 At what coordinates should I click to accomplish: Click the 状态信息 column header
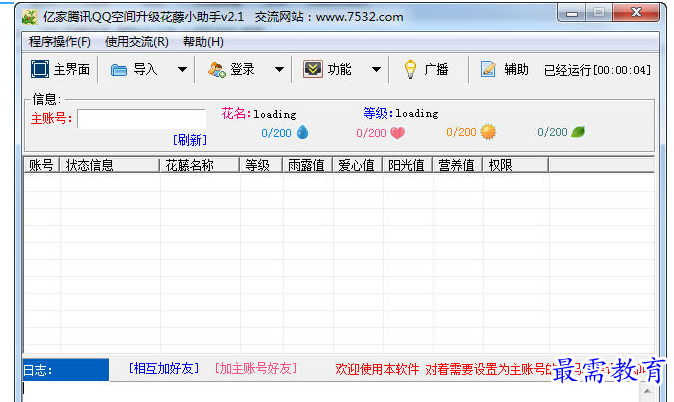pyautogui.click(x=109, y=165)
